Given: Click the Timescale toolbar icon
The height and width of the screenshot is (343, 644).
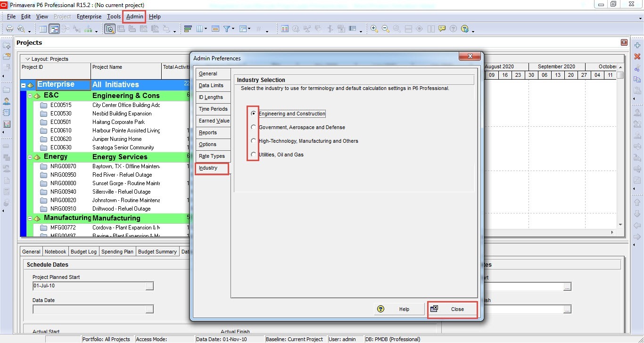Looking at the screenshot, I should (x=215, y=29).
